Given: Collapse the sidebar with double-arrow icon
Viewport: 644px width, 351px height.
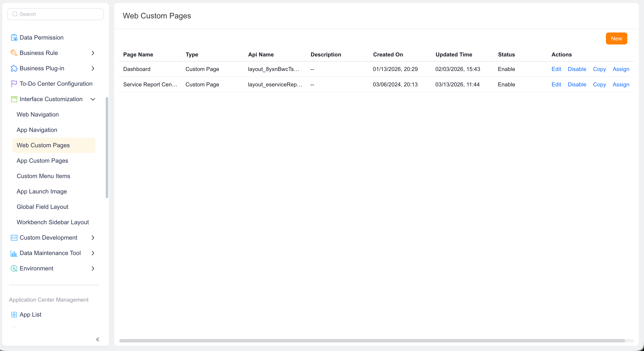Looking at the screenshot, I should tap(98, 339).
